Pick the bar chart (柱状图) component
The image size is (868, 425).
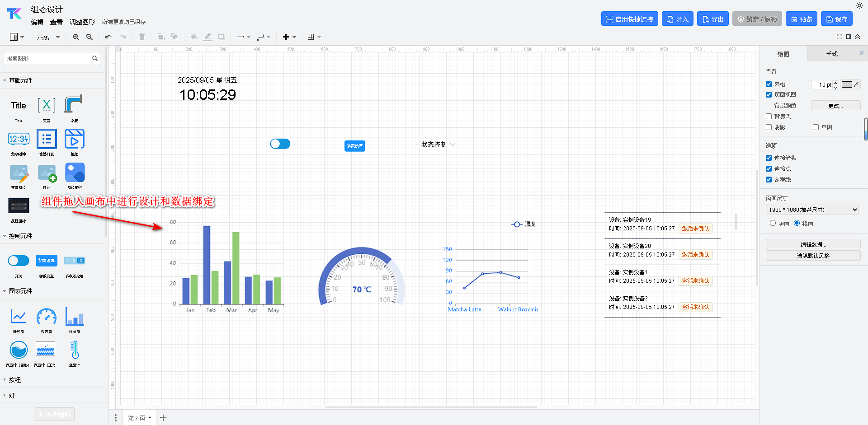point(75,317)
